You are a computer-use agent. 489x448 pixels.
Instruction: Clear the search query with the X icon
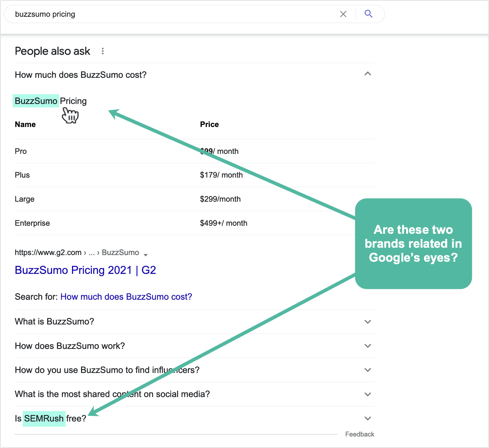click(343, 14)
